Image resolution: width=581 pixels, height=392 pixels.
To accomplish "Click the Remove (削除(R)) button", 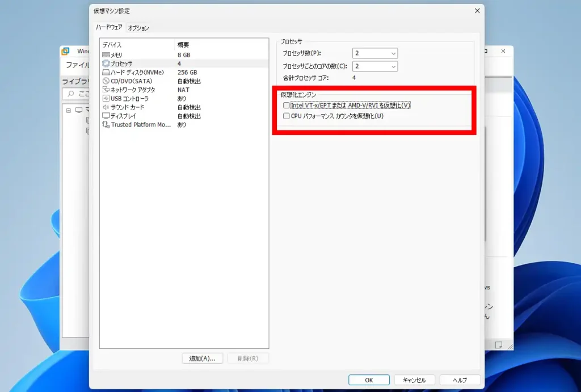I will (x=248, y=359).
